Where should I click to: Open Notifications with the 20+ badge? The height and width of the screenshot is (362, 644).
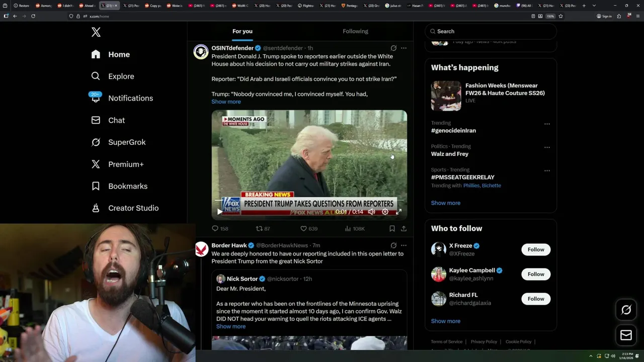(x=121, y=98)
